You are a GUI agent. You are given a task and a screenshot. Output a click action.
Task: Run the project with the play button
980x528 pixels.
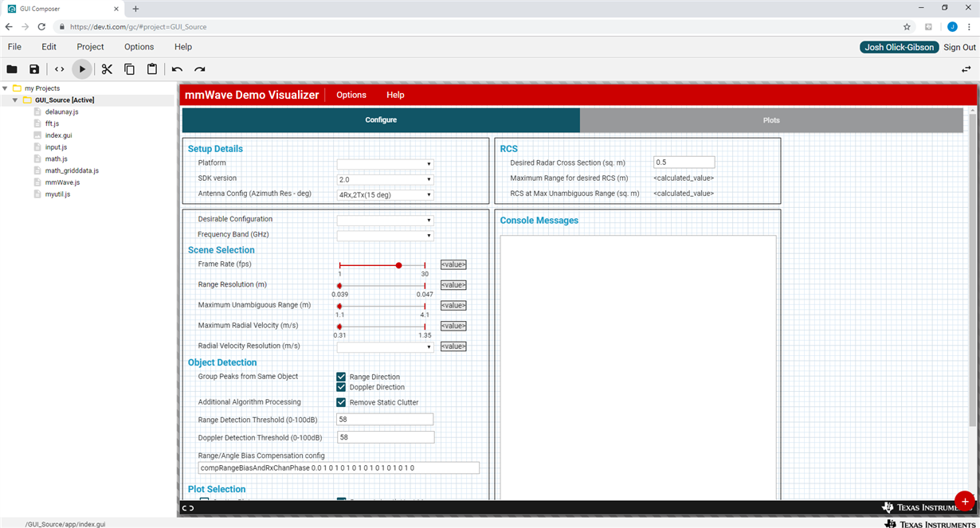click(x=82, y=69)
